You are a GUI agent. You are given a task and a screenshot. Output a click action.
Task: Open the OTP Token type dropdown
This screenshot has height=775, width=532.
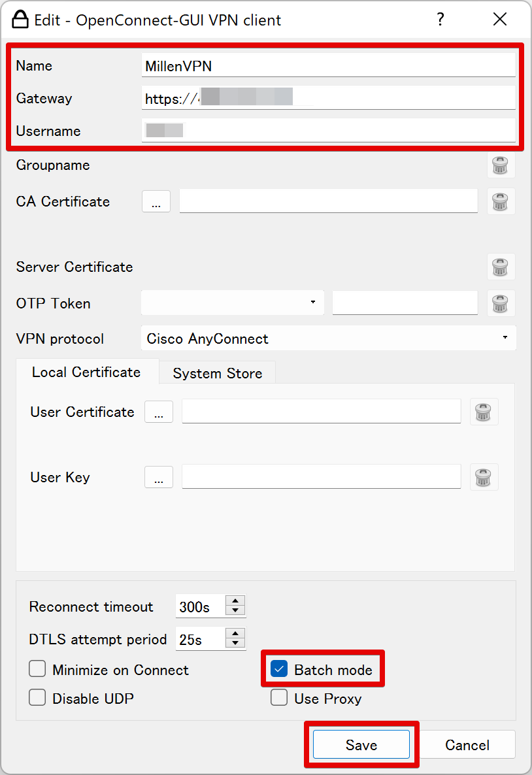[232, 303]
